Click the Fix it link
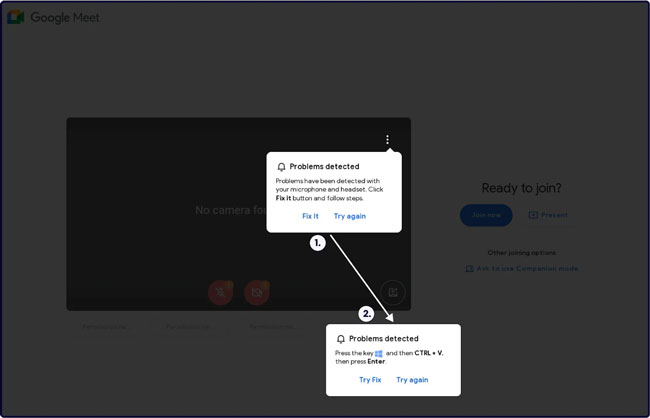Screen dimensions: 650x418 [310, 216]
